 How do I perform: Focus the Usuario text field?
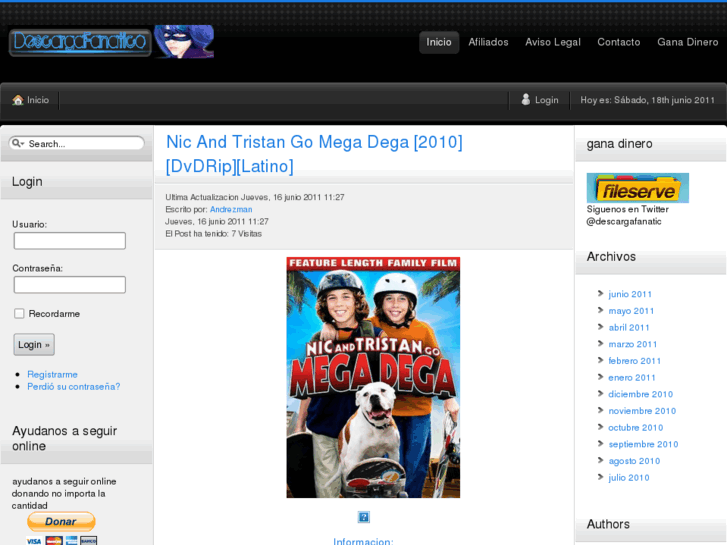(70, 241)
